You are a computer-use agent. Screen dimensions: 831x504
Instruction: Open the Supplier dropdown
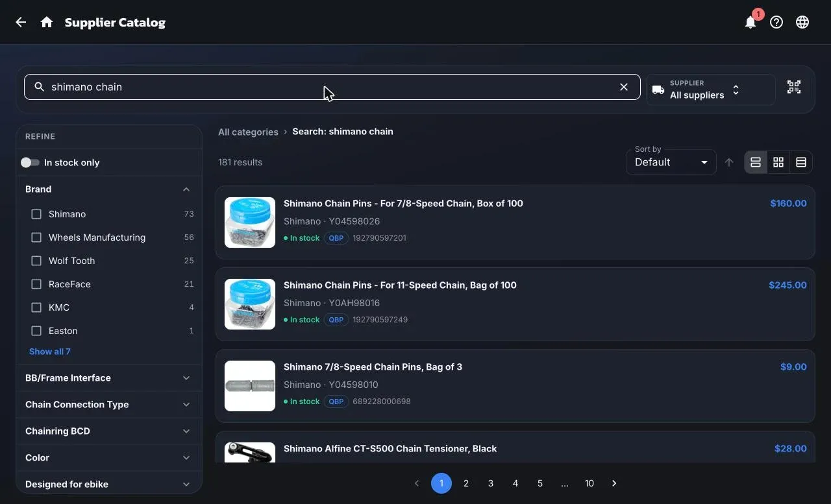click(710, 90)
